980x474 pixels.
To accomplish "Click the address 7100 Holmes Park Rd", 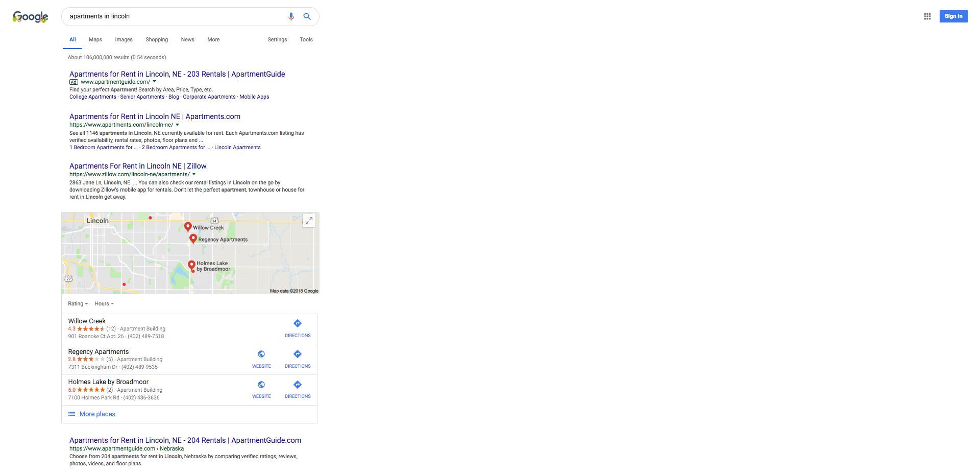I will pyautogui.click(x=94, y=397).
